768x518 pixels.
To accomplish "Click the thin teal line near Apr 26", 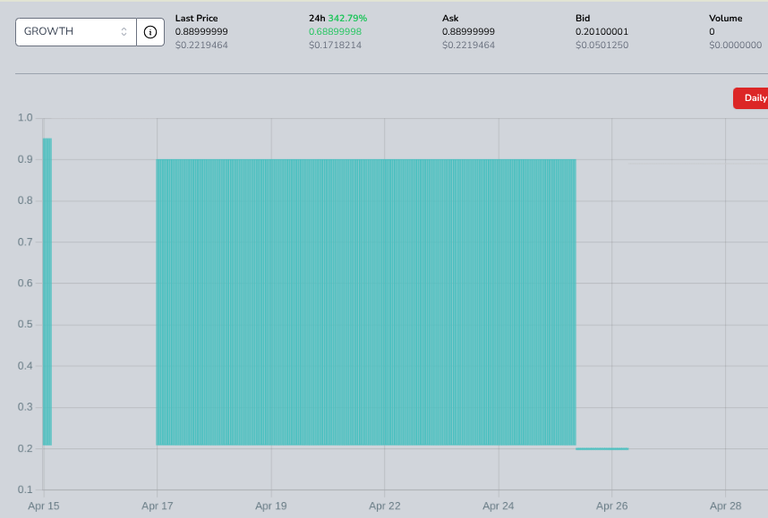I will pos(602,448).
